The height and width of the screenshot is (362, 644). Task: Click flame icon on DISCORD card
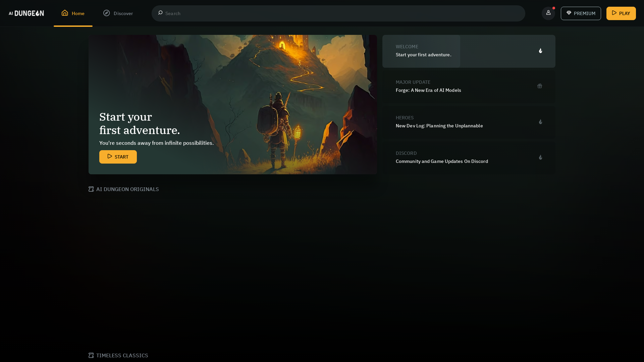click(x=540, y=157)
